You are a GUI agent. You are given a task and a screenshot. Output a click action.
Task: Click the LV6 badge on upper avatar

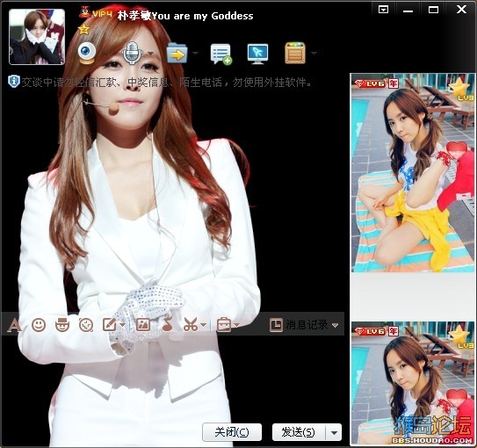[x=371, y=83]
